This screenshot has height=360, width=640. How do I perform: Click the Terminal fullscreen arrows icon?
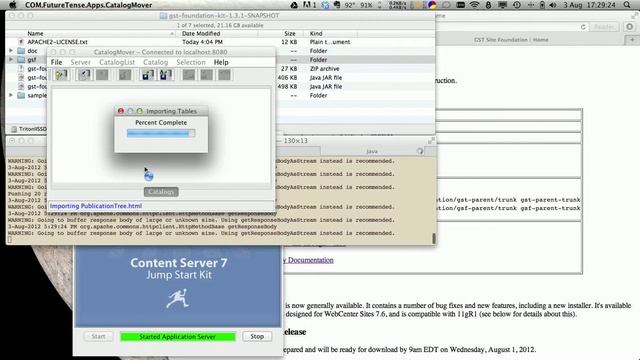point(431,141)
